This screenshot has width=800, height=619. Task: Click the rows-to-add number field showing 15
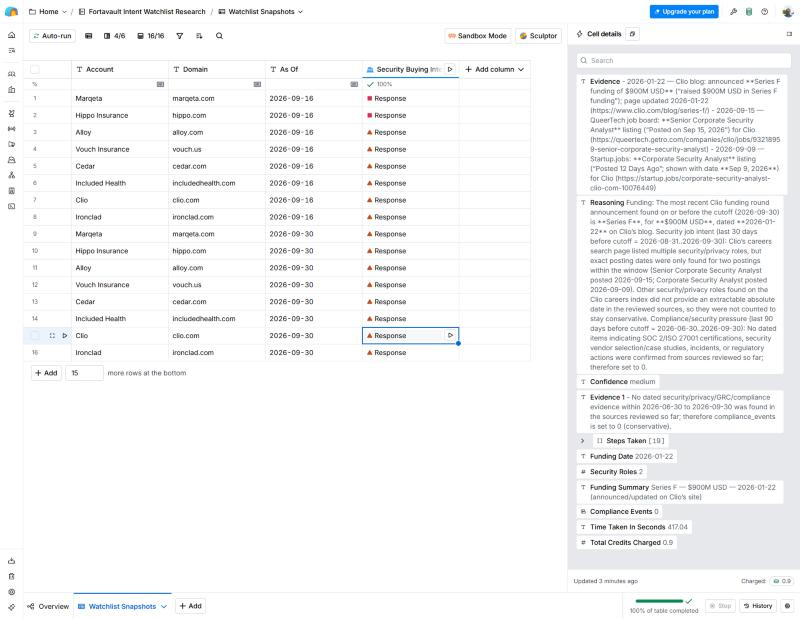point(84,373)
